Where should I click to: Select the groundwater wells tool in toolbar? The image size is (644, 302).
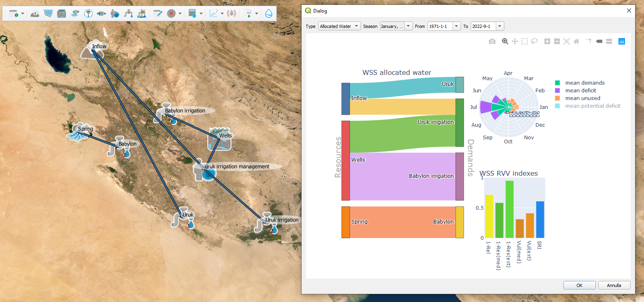(62, 14)
